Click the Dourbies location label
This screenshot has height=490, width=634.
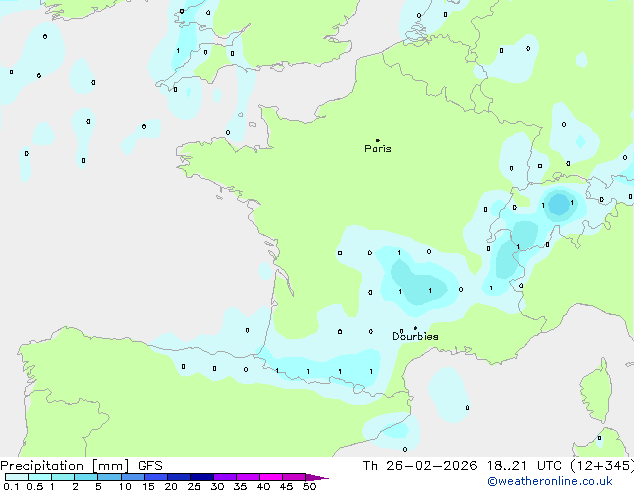click(x=415, y=336)
